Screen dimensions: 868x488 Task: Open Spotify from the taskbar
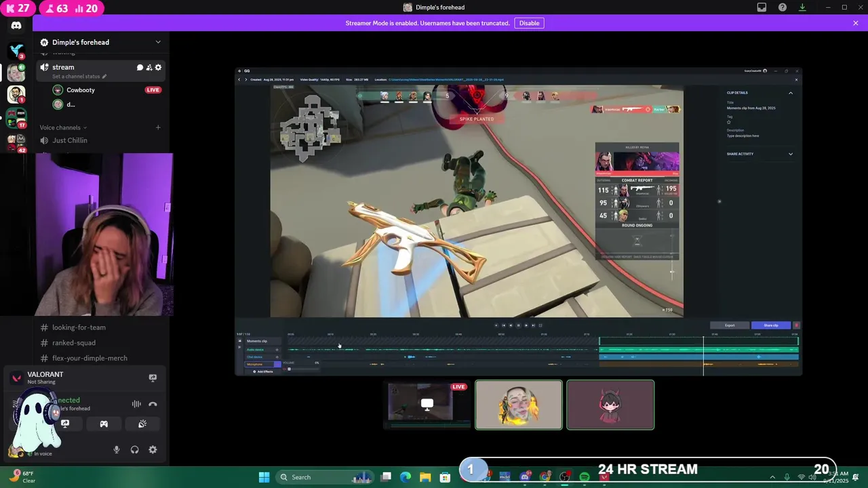pos(585,477)
